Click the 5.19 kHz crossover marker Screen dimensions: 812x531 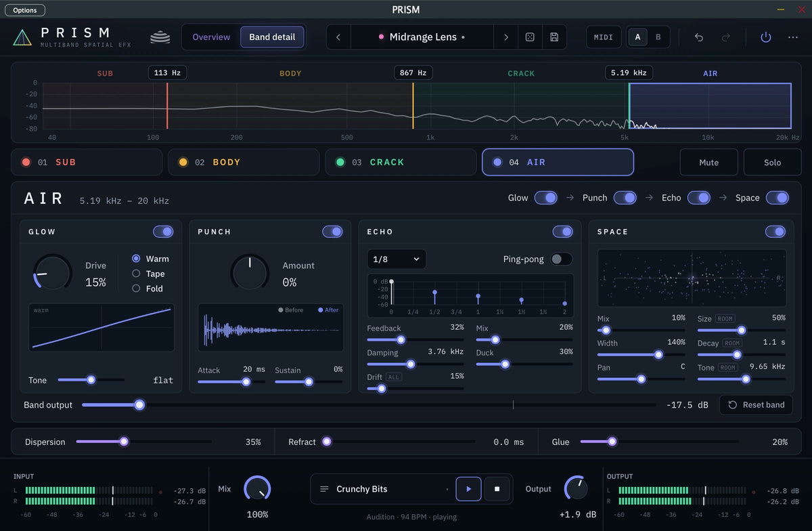[629, 73]
